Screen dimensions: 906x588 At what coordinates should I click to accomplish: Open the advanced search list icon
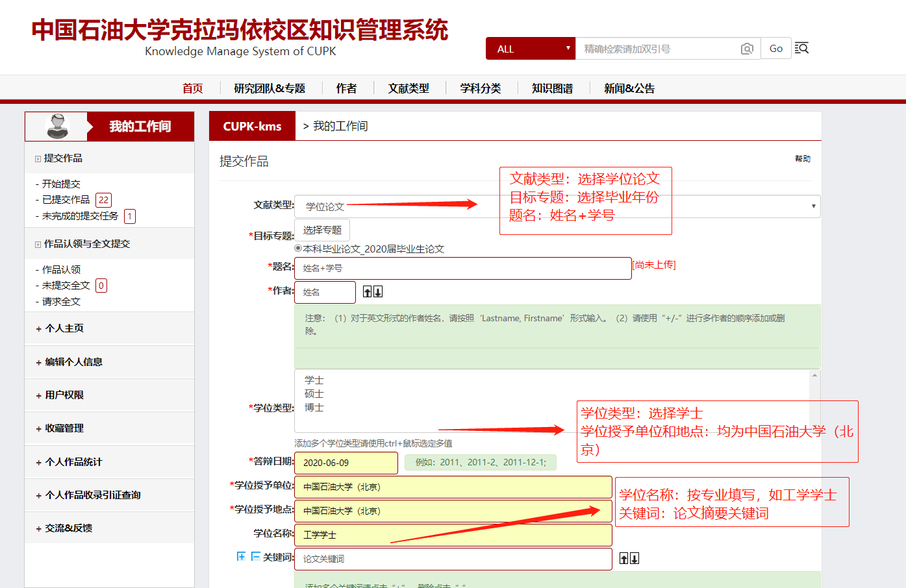tap(801, 49)
